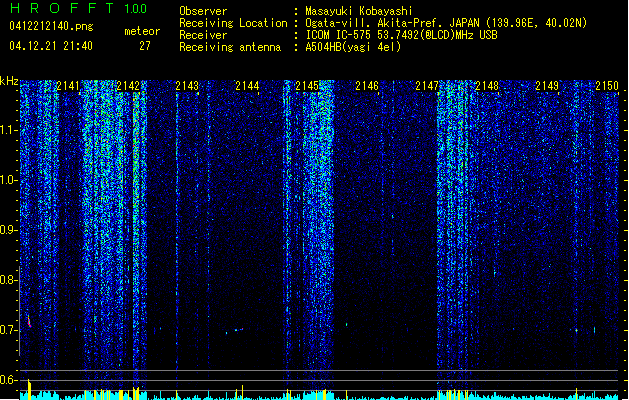Screen dimensions: 629x400
Task: Click the Receiver label
Action: pyautogui.click(x=203, y=35)
